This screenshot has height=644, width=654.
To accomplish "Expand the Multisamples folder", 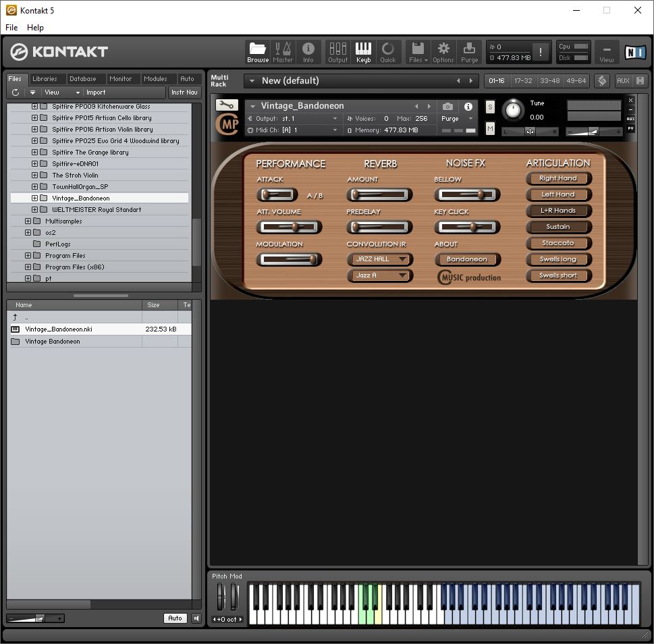I will coord(28,221).
